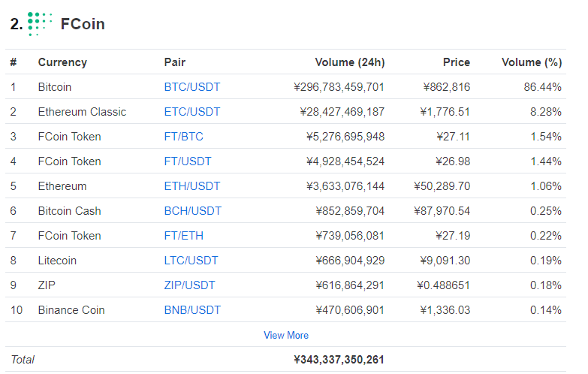Click the FCoin logo icon

click(x=40, y=24)
